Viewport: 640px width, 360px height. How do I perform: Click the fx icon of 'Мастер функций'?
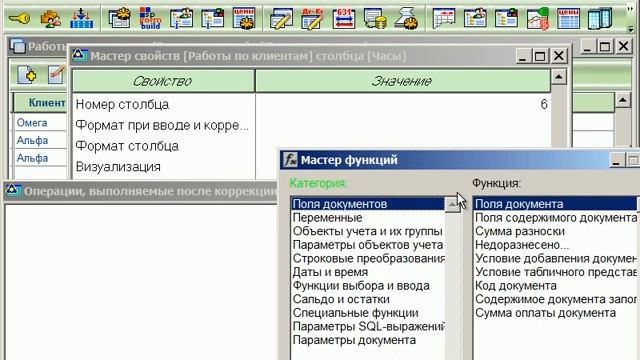tap(290, 160)
